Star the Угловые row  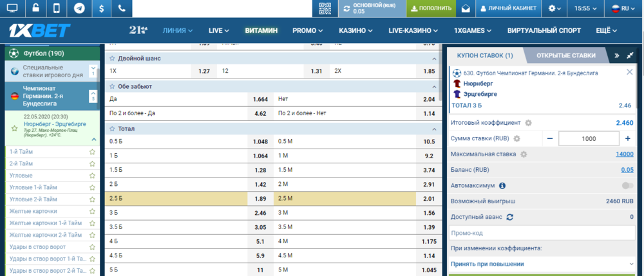[92, 176]
